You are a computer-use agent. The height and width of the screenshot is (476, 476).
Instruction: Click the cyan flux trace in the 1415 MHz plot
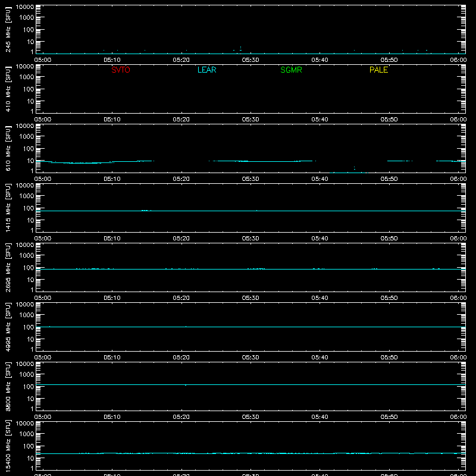point(250,211)
